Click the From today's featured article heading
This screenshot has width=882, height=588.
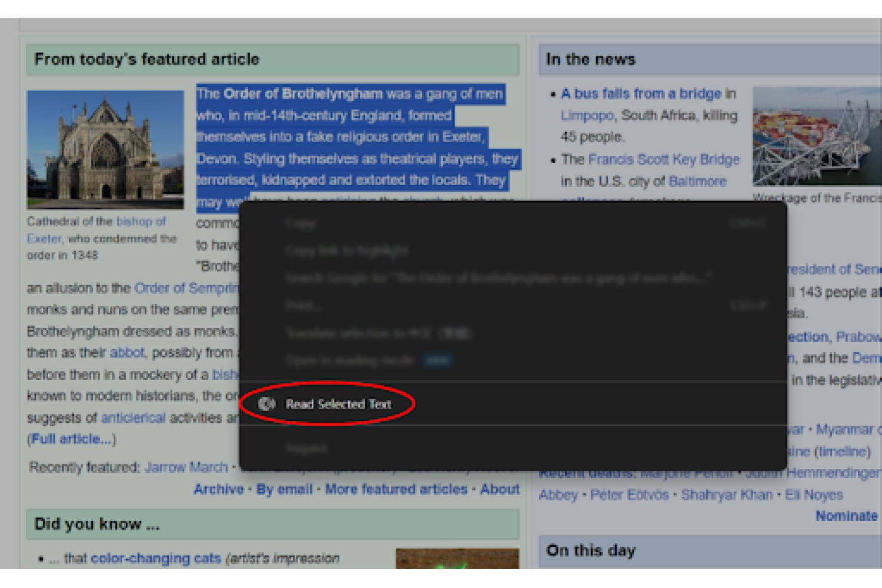pos(147,59)
